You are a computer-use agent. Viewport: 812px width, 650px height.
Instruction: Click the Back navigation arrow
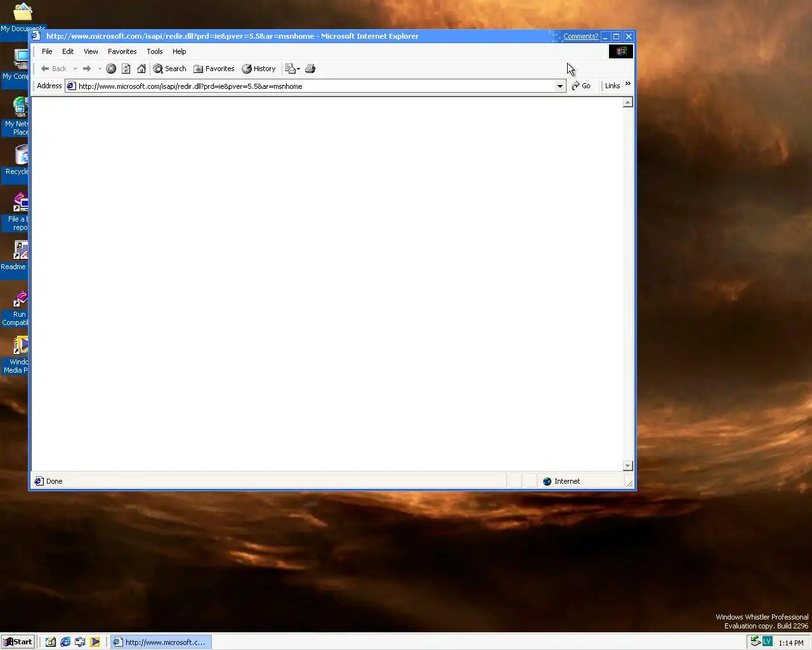[x=53, y=69]
